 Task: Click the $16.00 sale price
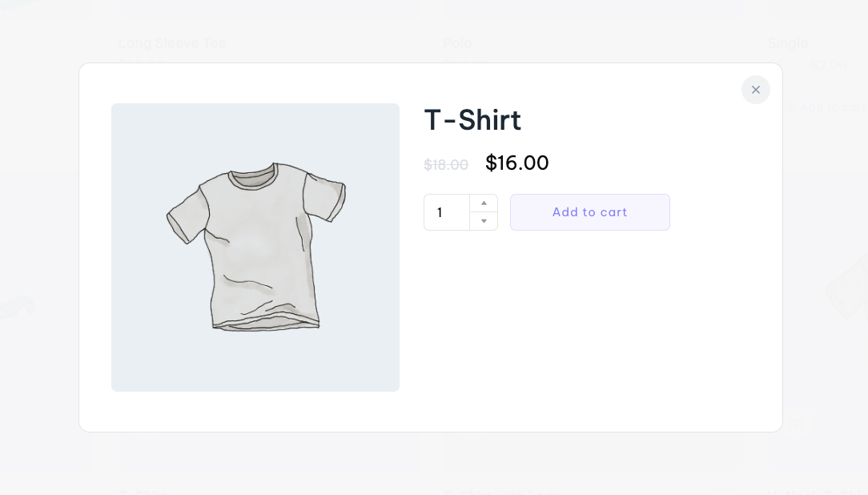coord(516,163)
